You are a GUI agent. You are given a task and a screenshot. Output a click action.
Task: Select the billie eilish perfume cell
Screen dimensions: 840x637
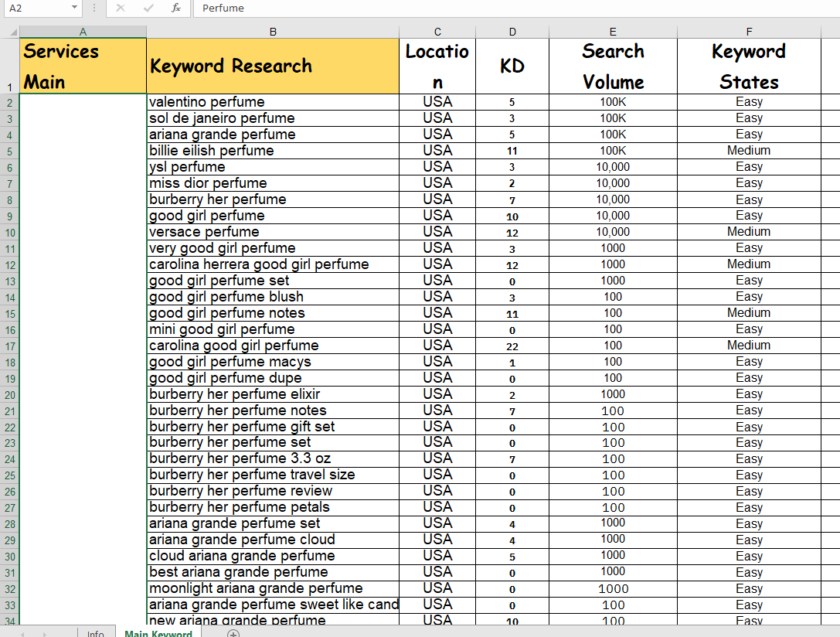(x=273, y=151)
